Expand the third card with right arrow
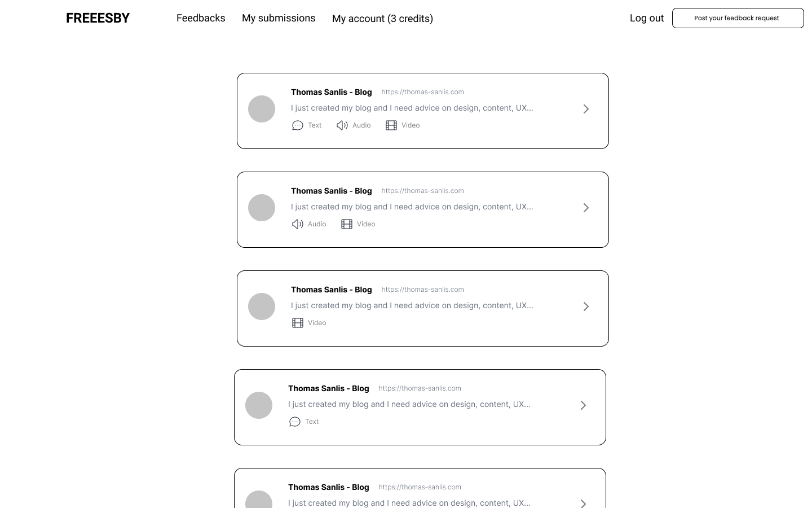 (586, 306)
